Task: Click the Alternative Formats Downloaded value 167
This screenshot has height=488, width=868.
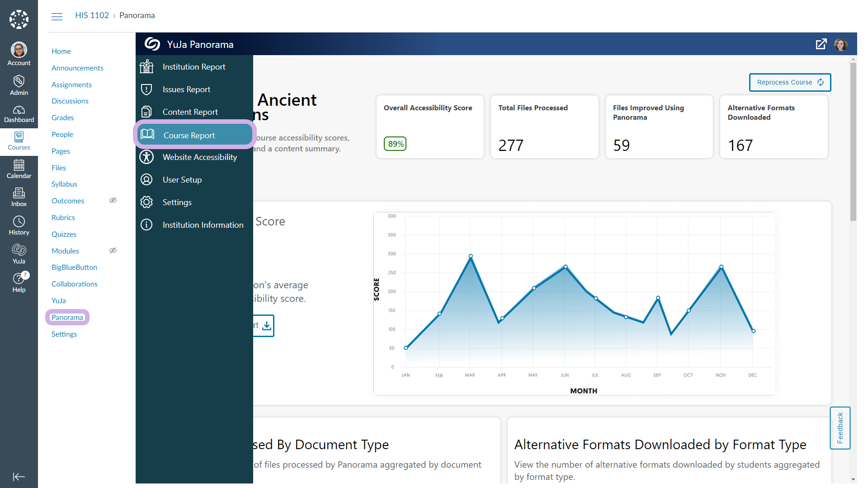Action: tap(740, 145)
